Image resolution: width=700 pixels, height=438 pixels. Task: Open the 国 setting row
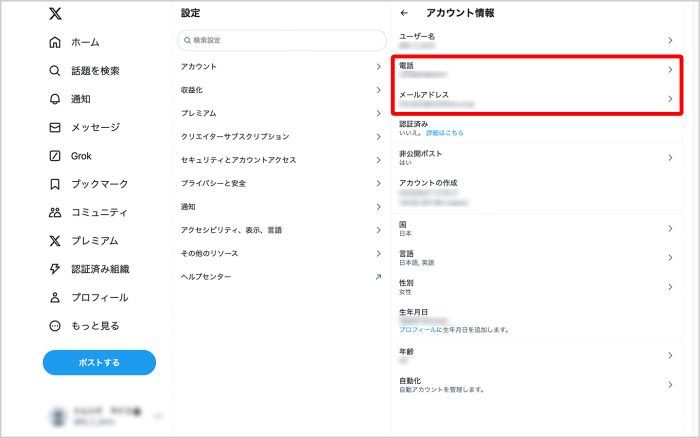pyautogui.click(x=535, y=229)
